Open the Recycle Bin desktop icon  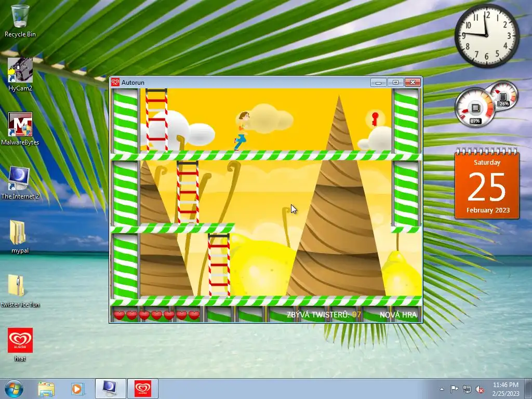click(20, 21)
